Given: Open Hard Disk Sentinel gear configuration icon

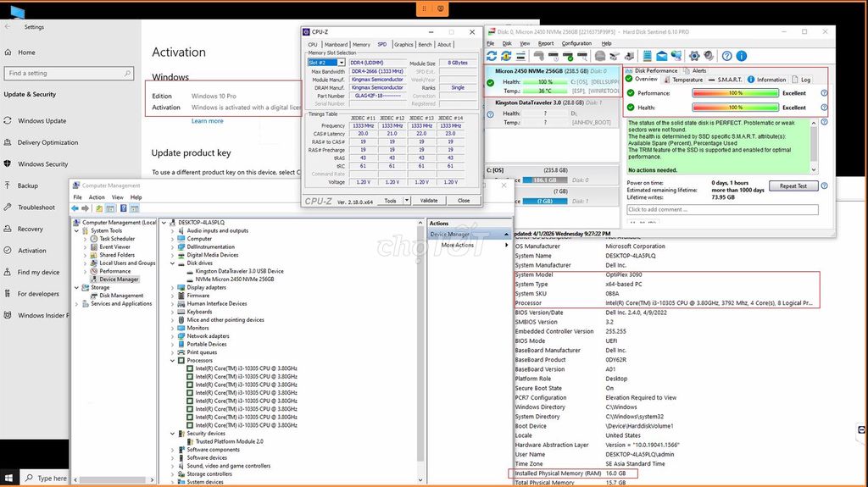Looking at the screenshot, I should pos(694,56).
